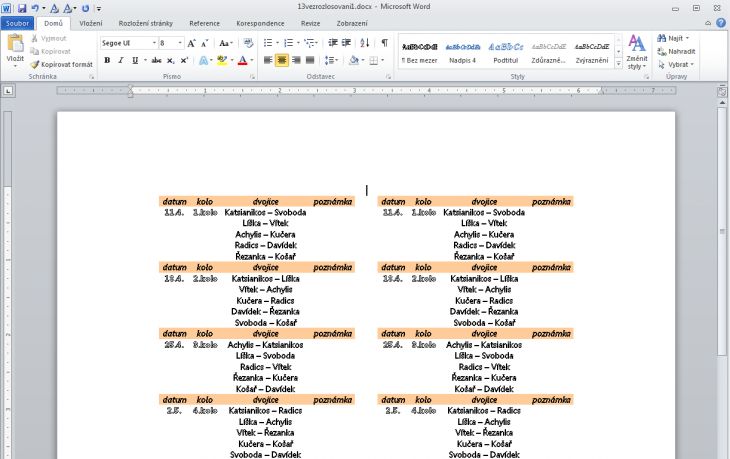Apply superscript formatting
Screen dimensions: 730x459
tap(184, 61)
